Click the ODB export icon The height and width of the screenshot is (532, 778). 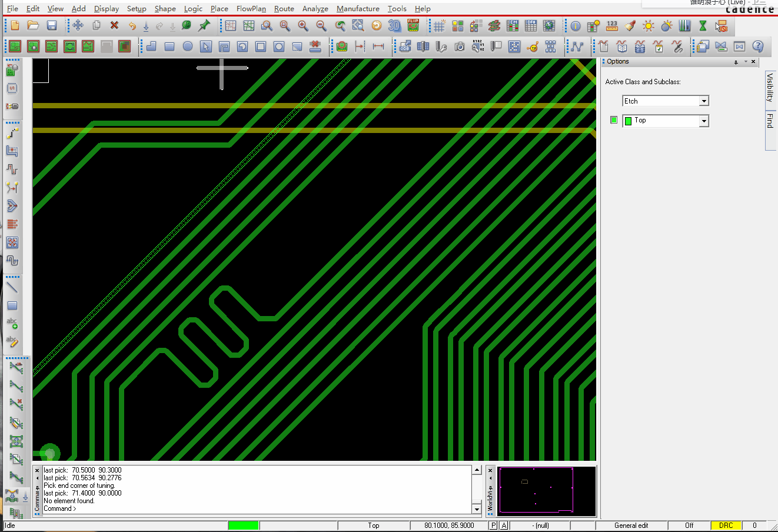[405, 46]
